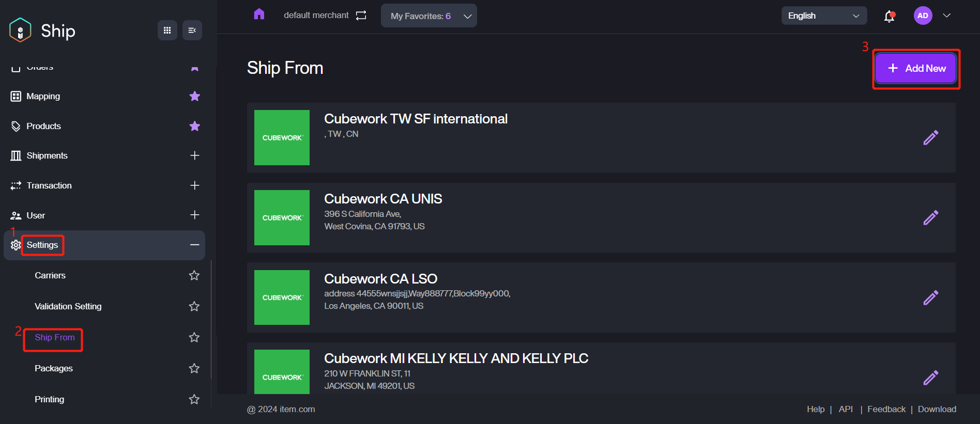Go to Validation Setting page
The height and width of the screenshot is (424, 980).
click(x=68, y=306)
